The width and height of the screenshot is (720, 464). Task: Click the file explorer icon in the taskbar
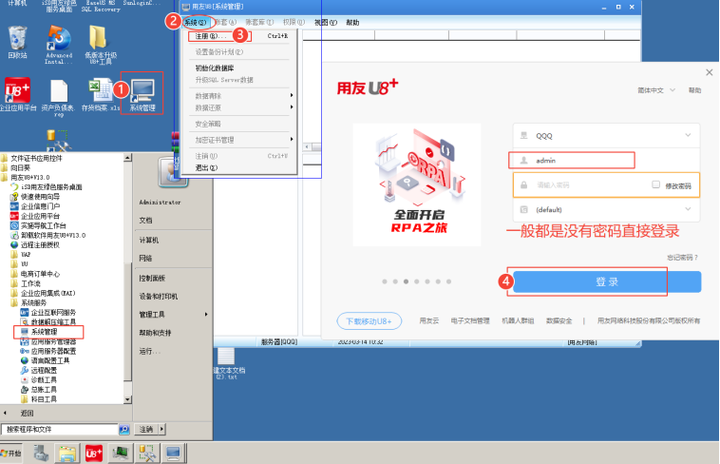pyautogui.click(x=67, y=453)
